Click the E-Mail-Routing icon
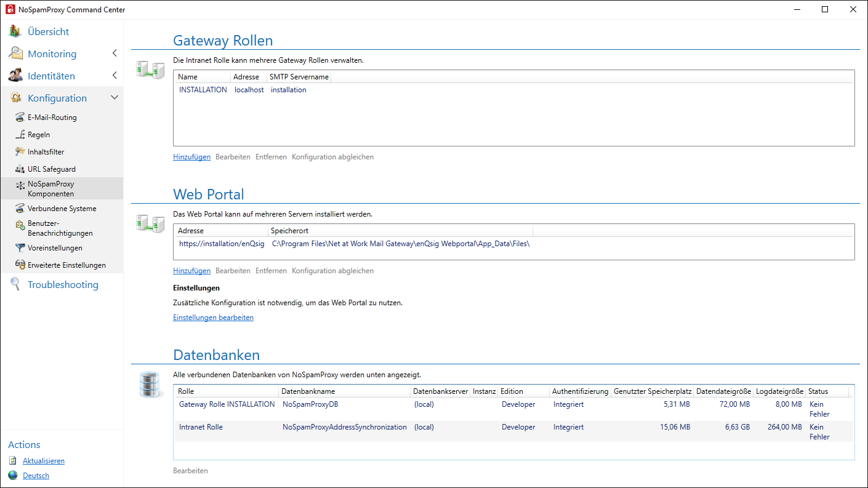Image resolution: width=868 pixels, height=488 pixels. coord(20,118)
